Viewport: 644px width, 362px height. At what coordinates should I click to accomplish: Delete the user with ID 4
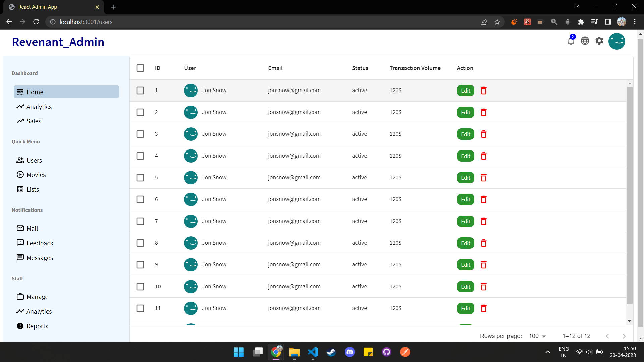coord(484,156)
